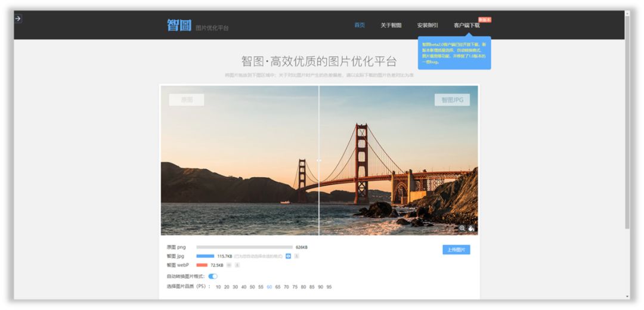Select image quality 50
This screenshot has height=310, width=644.
(x=252, y=287)
